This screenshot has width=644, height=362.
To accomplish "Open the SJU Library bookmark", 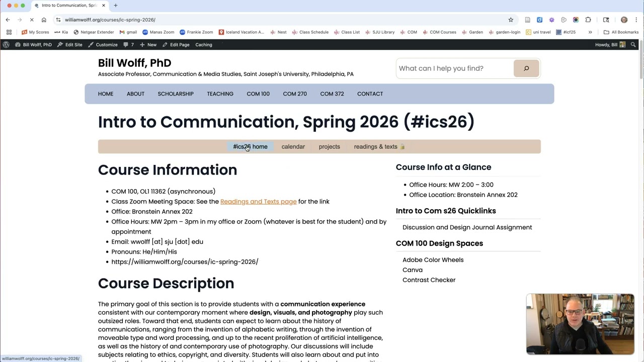I will (x=380, y=32).
